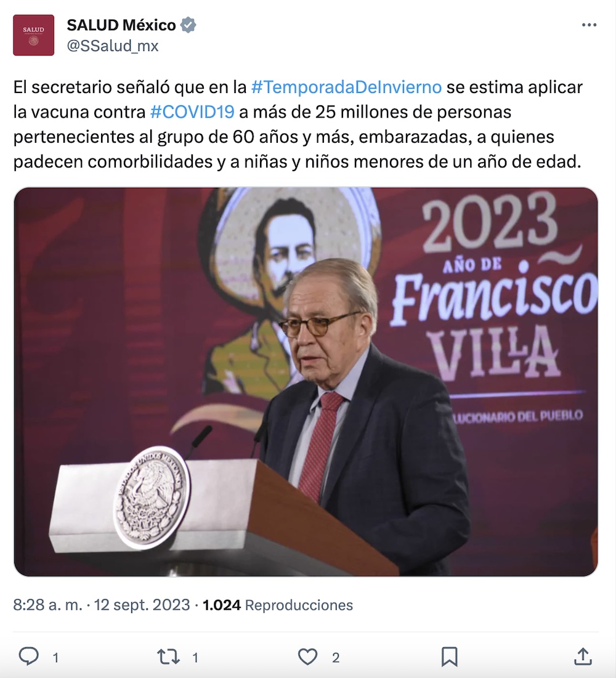Click the blue verified badge
Image resolution: width=616 pixels, height=678 pixels.
(188, 25)
